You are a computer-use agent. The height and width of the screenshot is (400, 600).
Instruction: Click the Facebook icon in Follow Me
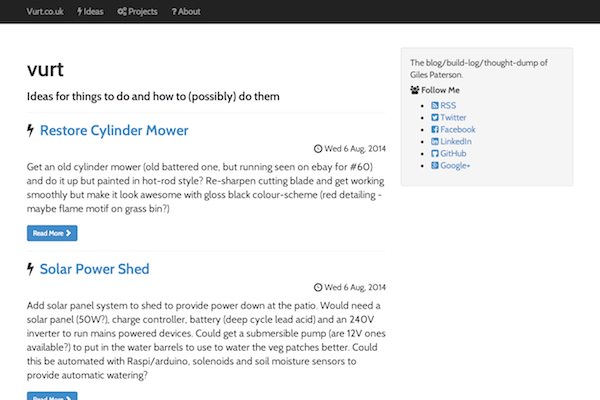point(435,129)
